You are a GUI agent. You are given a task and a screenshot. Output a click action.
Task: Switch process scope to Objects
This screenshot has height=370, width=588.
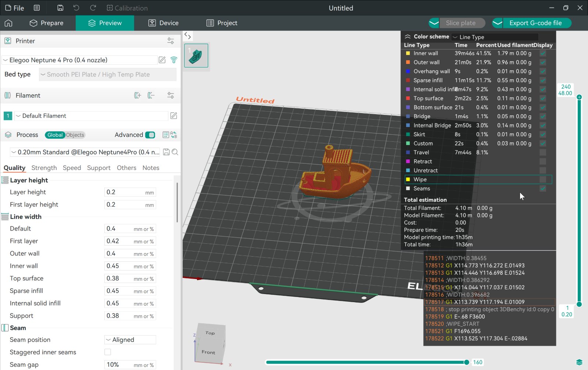(x=75, y=135)
